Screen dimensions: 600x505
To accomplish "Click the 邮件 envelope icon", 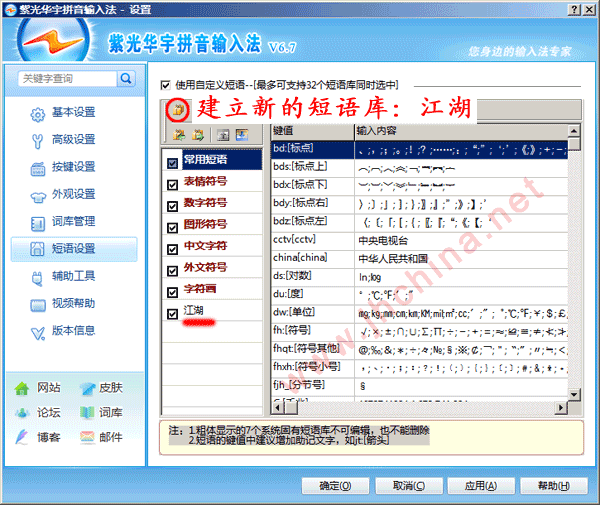I will click(x=87, y=437).
